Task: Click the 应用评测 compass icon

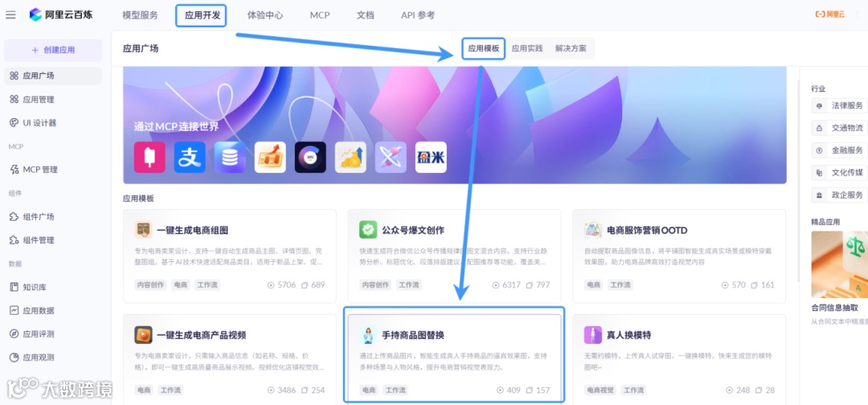Action: [14, 334]
